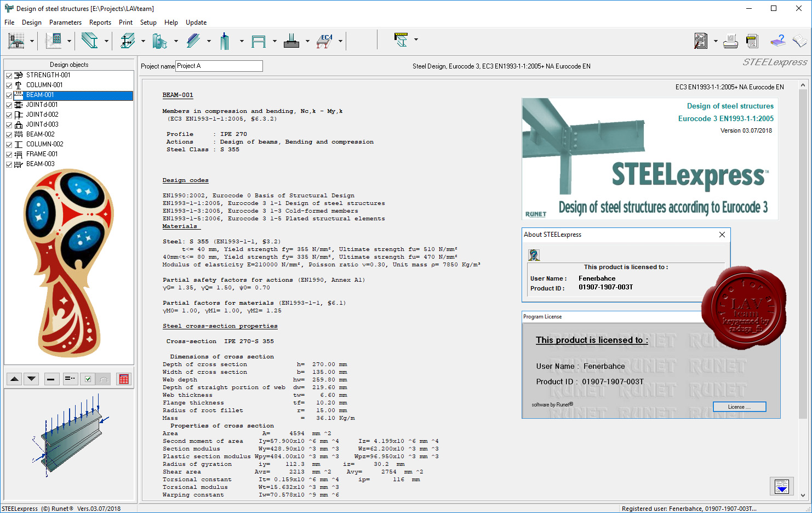Viewport: 812px width, 513px height.
Task: Select the column base footing icon
Action: 291,41
